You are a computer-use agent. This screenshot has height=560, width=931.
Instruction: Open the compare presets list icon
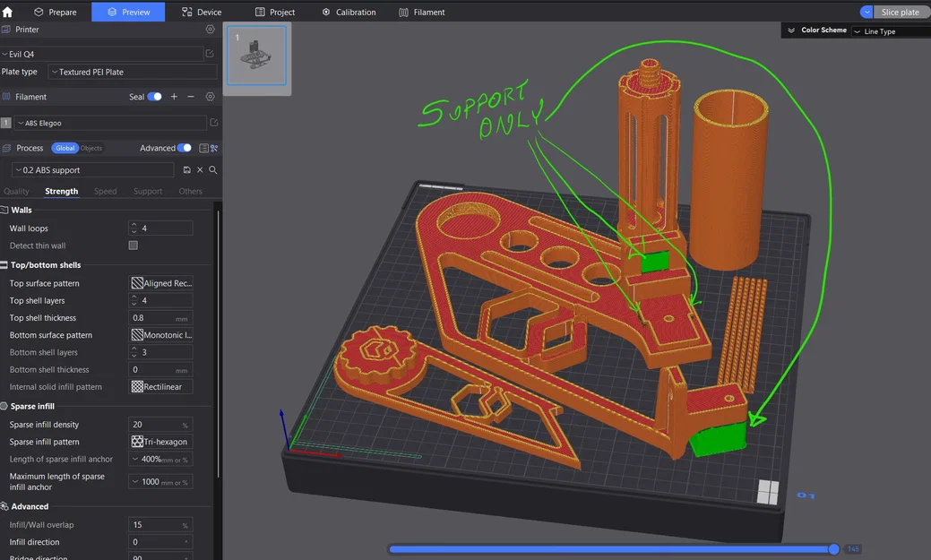203,148
